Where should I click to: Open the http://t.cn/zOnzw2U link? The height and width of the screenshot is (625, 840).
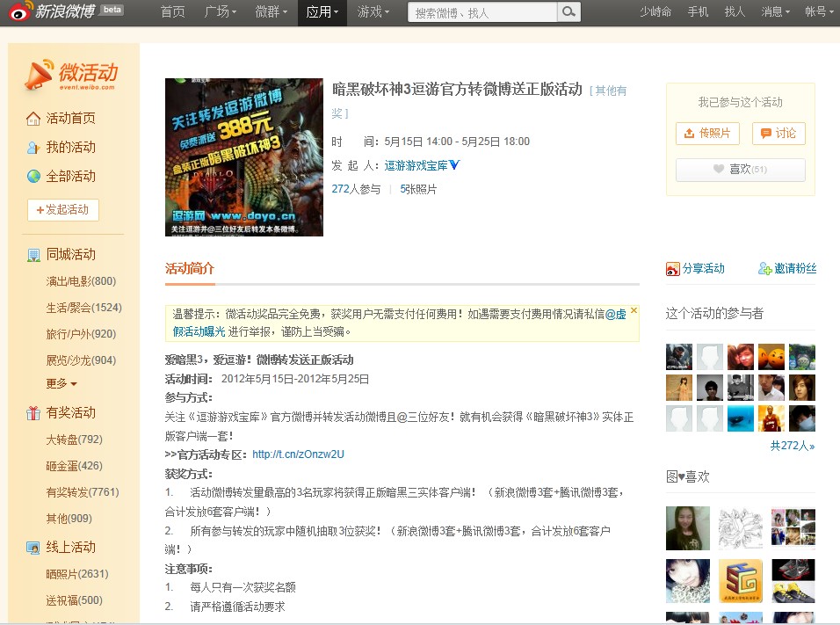[x=298, y=454]
